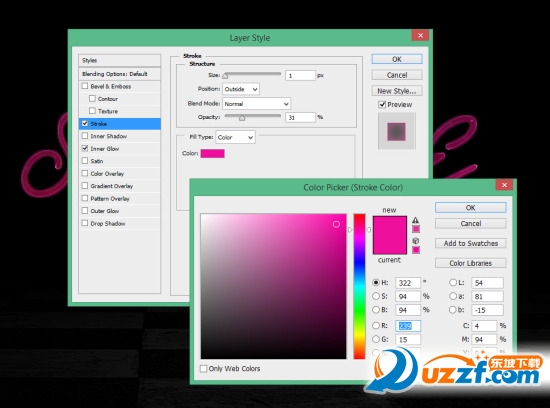Select the Satin effect row label

[x=97, y=161]
